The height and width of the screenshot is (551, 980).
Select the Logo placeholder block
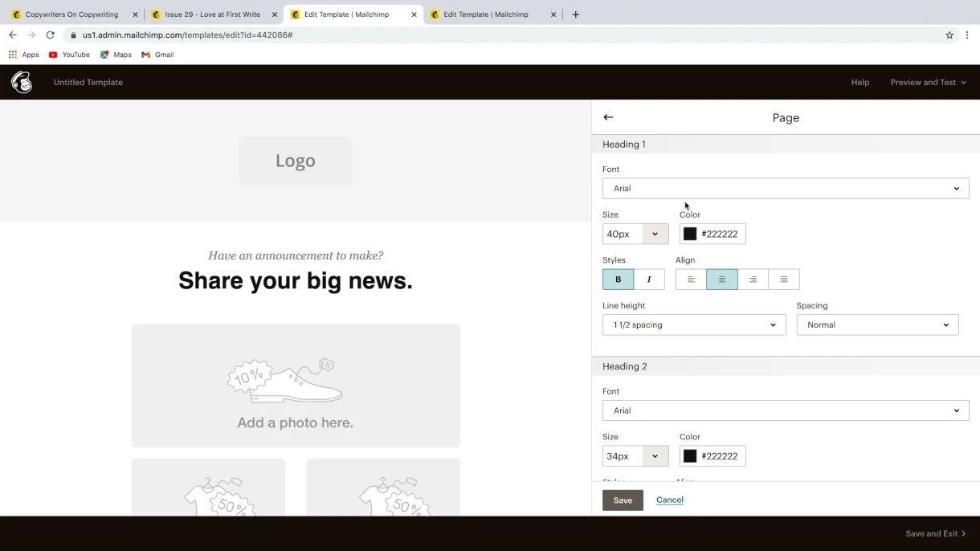pos(296,161)
